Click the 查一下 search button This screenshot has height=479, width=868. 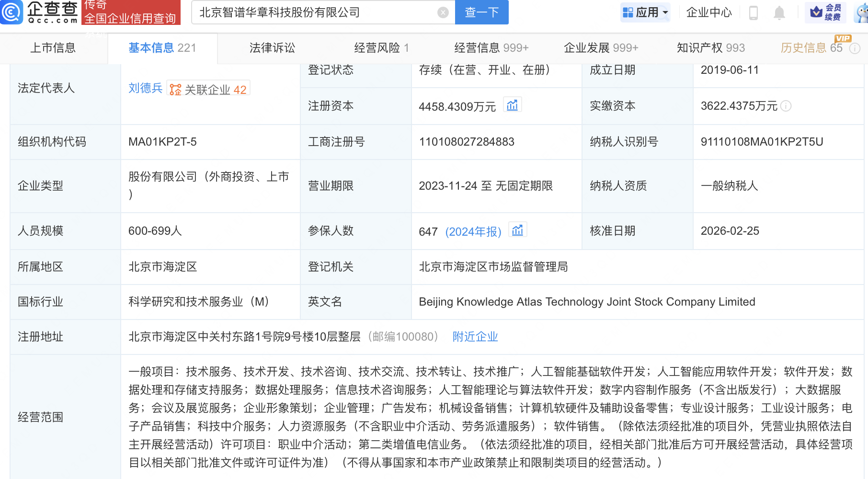481,12
